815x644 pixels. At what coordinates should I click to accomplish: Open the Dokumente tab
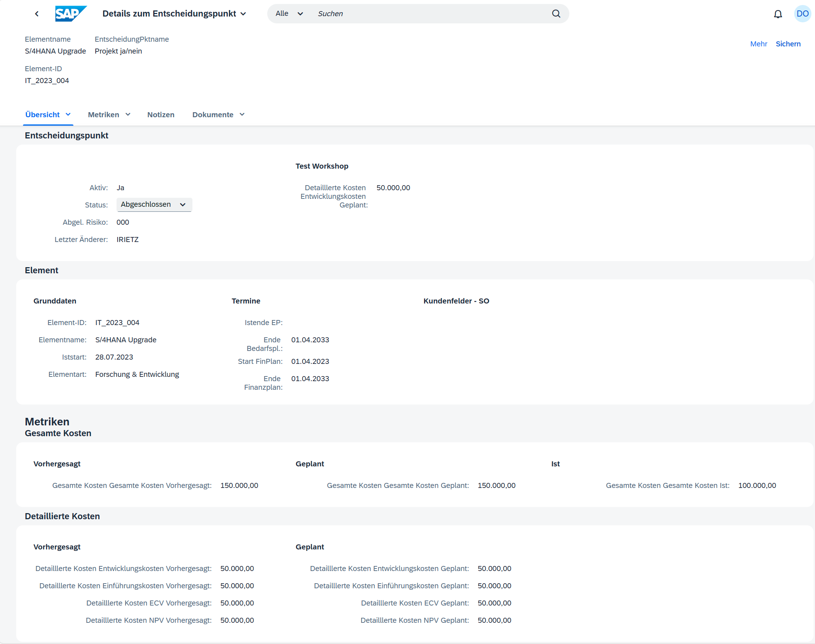click(x=213, y=115)
